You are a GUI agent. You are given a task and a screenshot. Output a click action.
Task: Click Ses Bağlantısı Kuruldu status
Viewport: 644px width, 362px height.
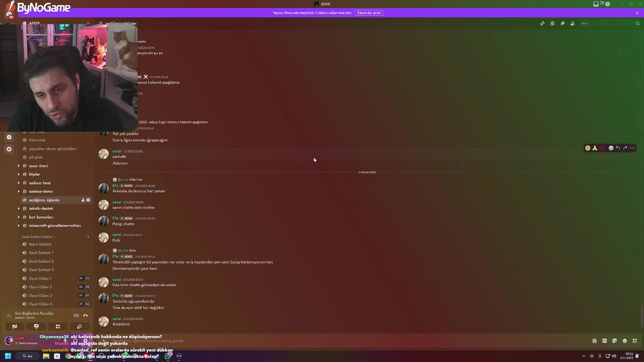pos(34,313)
